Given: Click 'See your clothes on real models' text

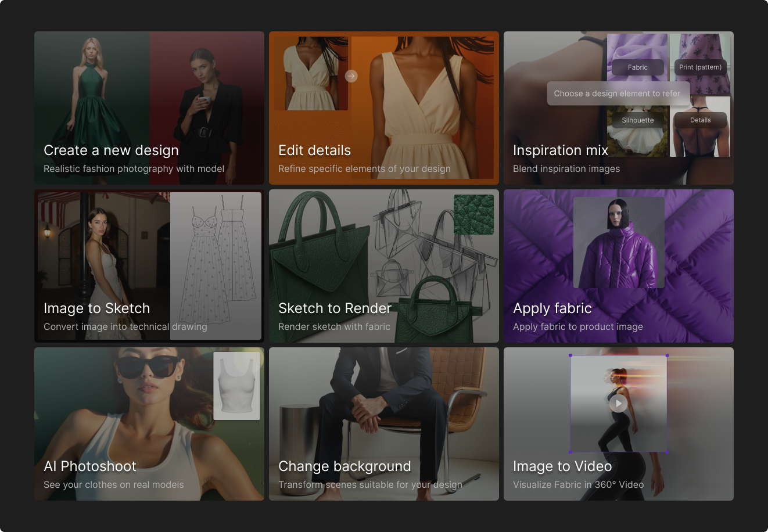Looking at the screenshot, I should click(114, 485).
